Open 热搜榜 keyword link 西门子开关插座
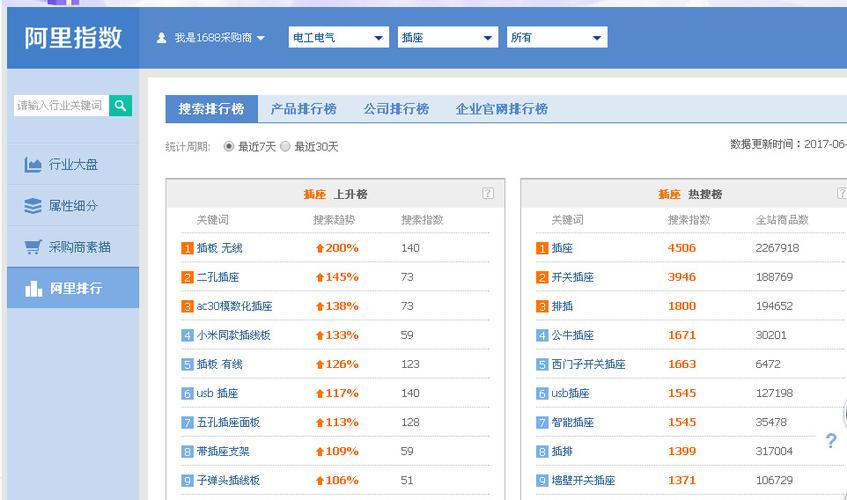 pos(588,364)
